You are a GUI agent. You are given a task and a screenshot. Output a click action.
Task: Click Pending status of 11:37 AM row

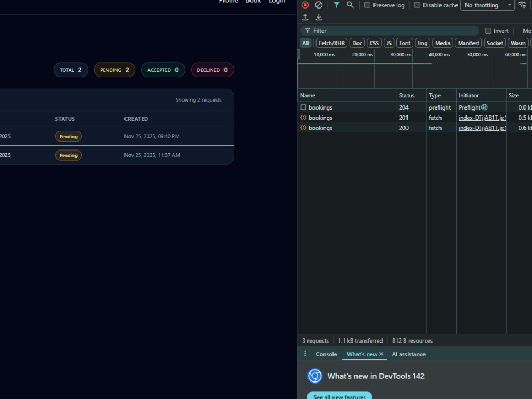[x=68, y=155]
